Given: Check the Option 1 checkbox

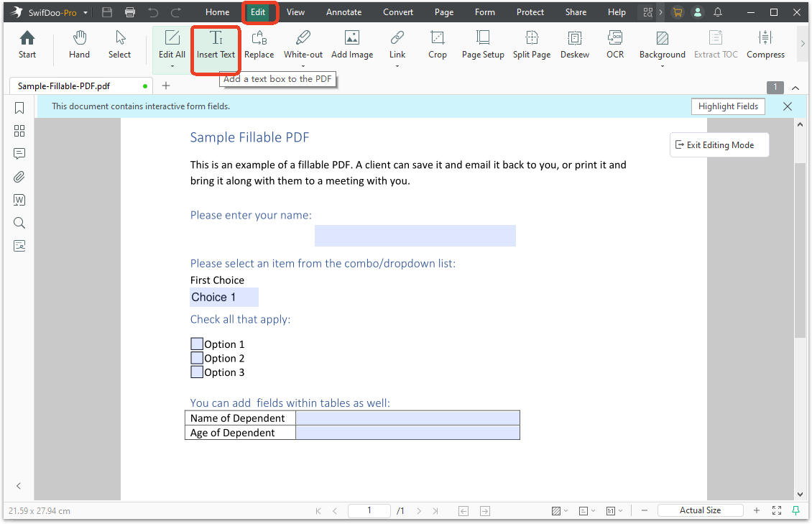Looking at the screenshot, I should pos(197,344).
